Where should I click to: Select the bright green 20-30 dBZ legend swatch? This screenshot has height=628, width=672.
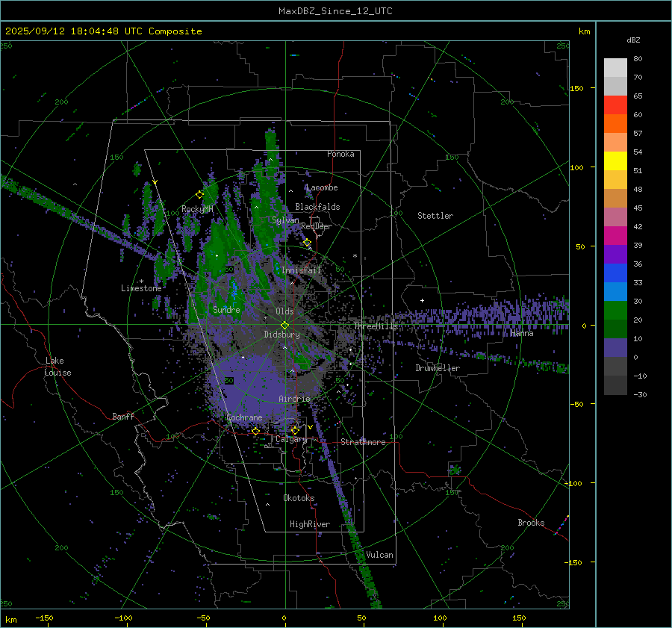tap(615, 311)
